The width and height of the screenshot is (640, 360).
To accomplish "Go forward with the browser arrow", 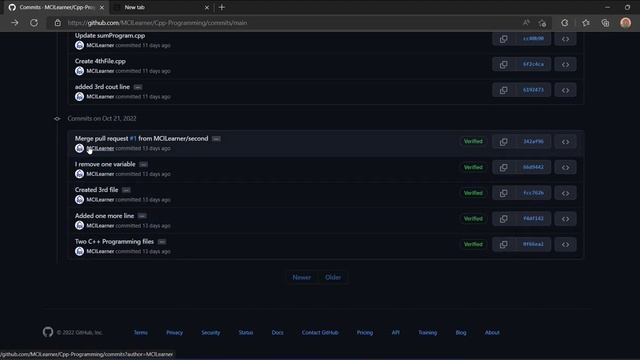I will click(15, 23).
